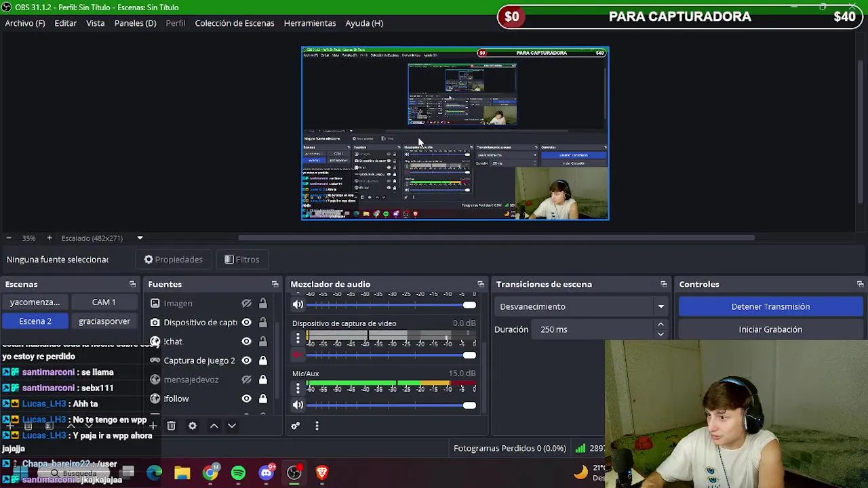This screenshot has height=488, width=868.
Task: Show the hidden Imagen source
Action: tap(247, 304)
